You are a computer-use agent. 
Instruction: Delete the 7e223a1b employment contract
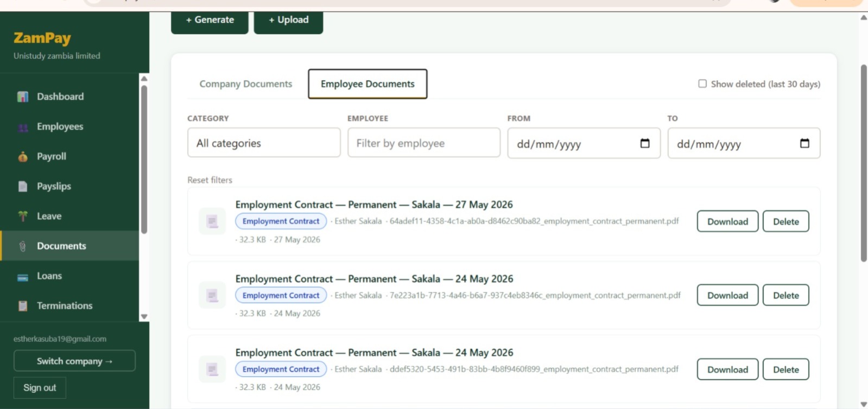point(785,295)
